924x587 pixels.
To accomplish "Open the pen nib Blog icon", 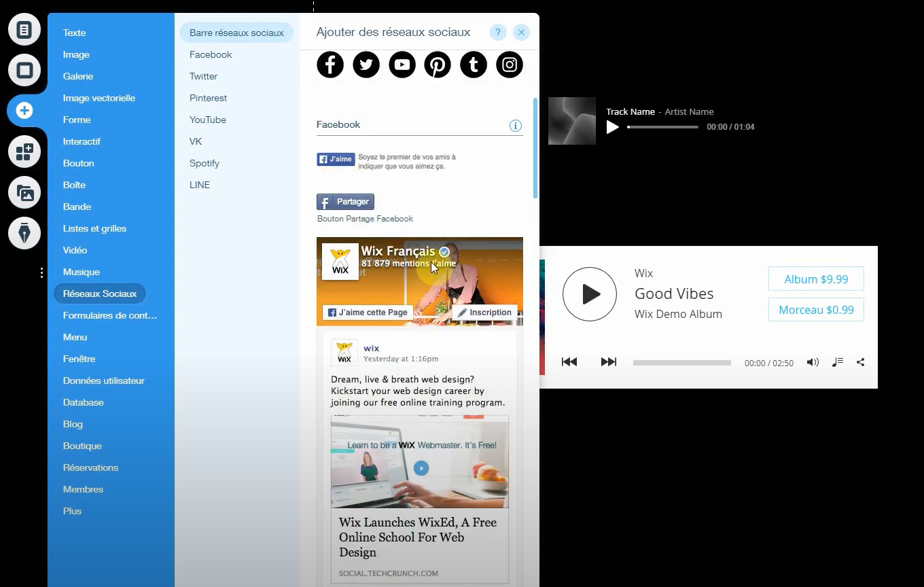I will (24, 233).
